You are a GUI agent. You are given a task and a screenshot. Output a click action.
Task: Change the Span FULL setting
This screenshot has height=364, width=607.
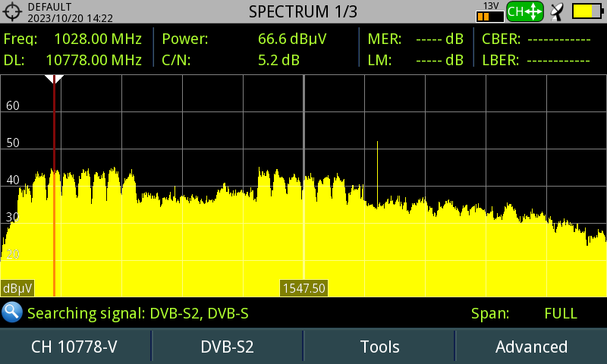pyautogui.click(x=524, y=313)
